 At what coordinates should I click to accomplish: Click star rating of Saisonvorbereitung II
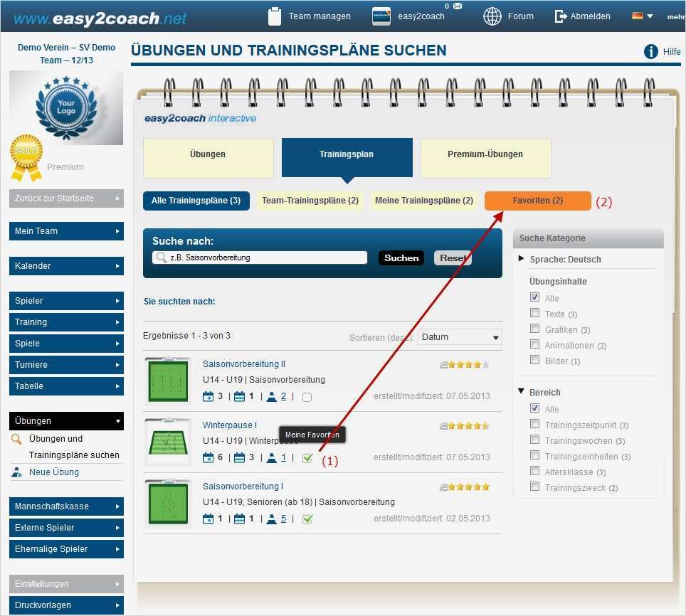468,365
